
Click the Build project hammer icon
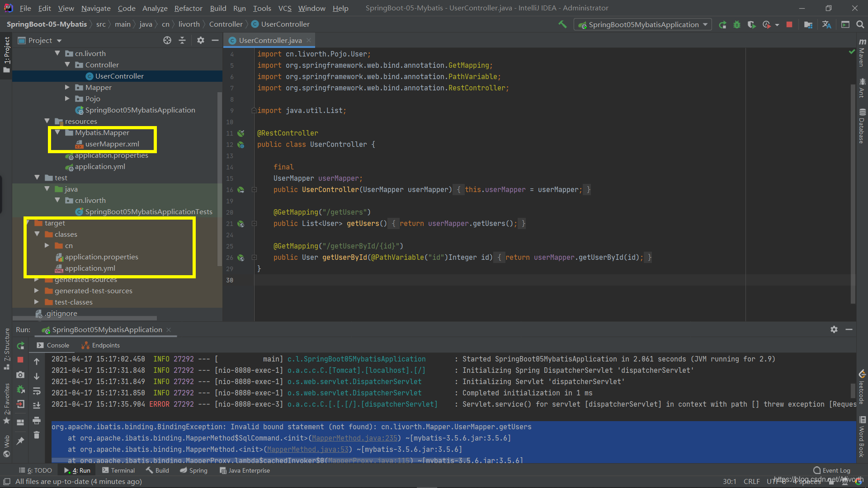point(562,24)
